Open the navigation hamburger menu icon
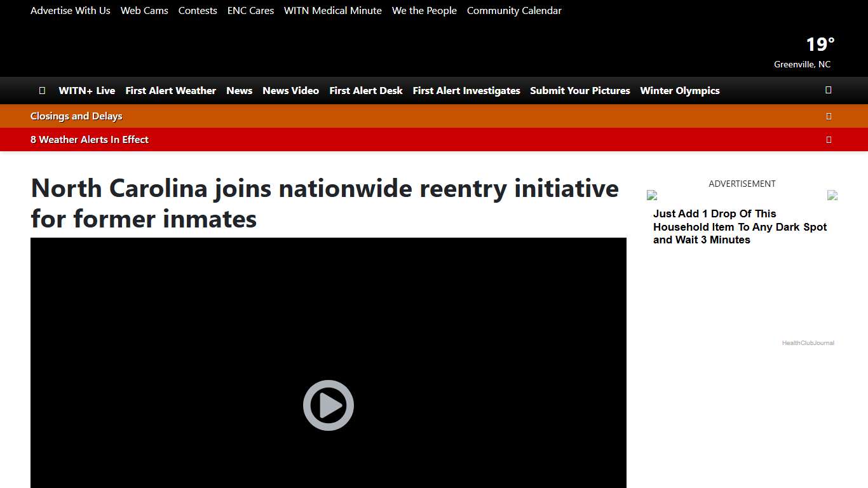This screenshot has width=868, height=488. tap(42, 90)
